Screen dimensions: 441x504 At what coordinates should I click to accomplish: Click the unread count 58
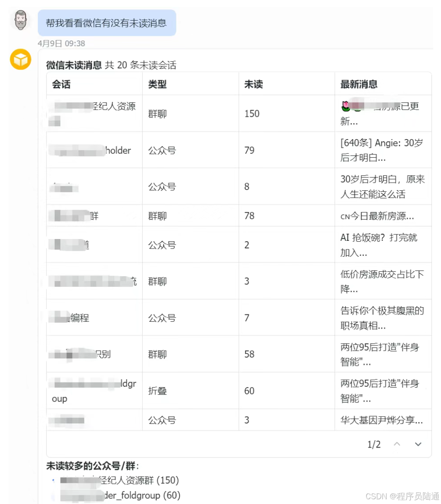pos(249,354)
